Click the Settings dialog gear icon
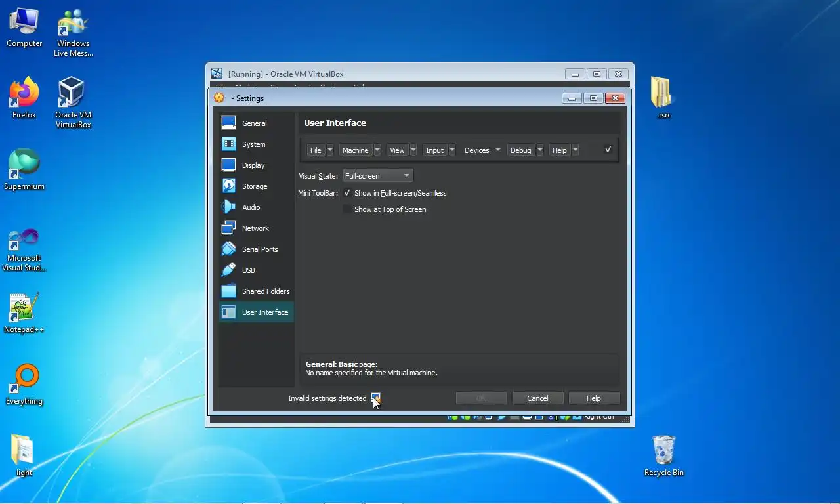The width and height of the screenshot is (840, 504). pos(219,98)
